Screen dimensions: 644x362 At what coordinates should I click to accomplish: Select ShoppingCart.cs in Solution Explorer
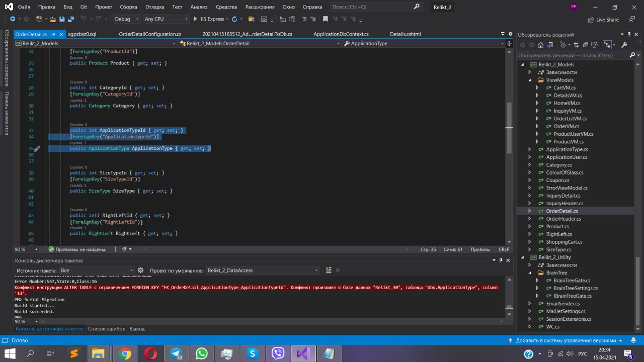(x=564, y=242)
